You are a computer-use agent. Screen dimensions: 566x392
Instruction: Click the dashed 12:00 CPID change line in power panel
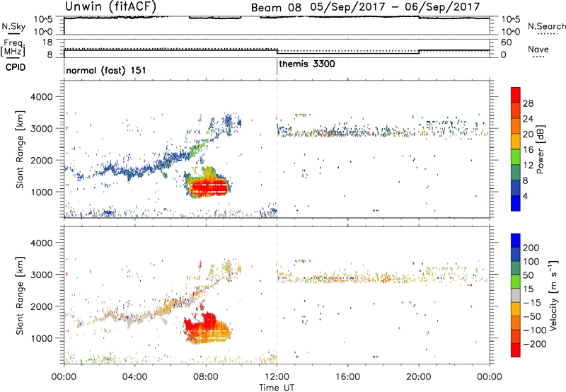coord(277,149)
